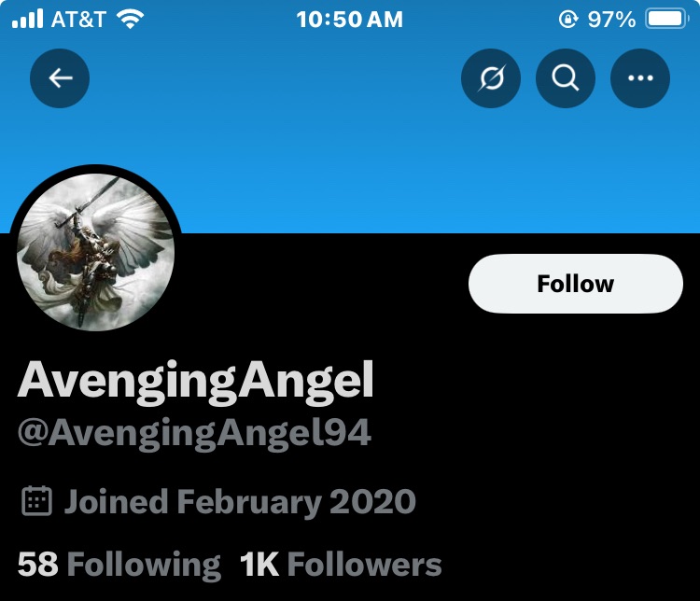Tap the @AvengingAngel94 handle
This screenshot has width=700, height=601.
tap(194, 434)
